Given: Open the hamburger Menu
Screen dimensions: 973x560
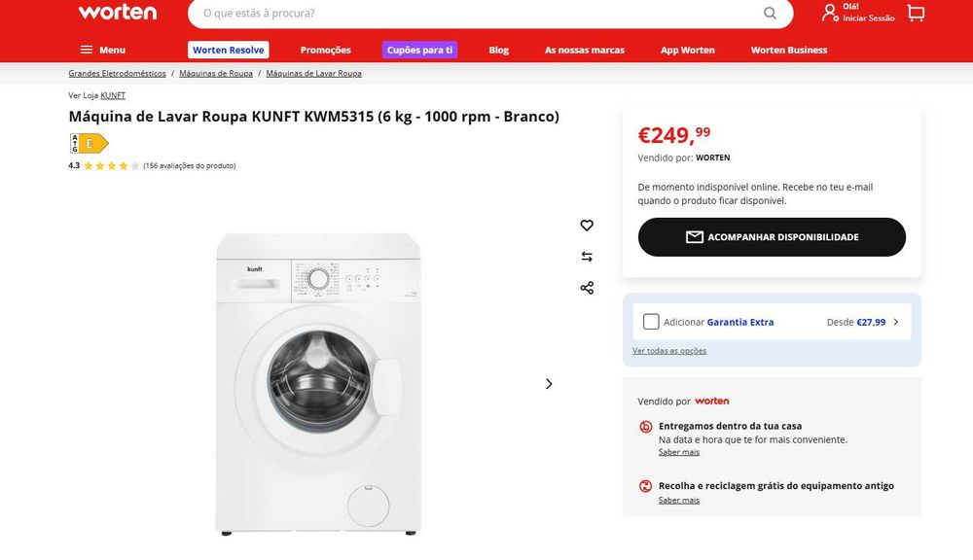Looking at the screenshot, I should tap(102, 50).
